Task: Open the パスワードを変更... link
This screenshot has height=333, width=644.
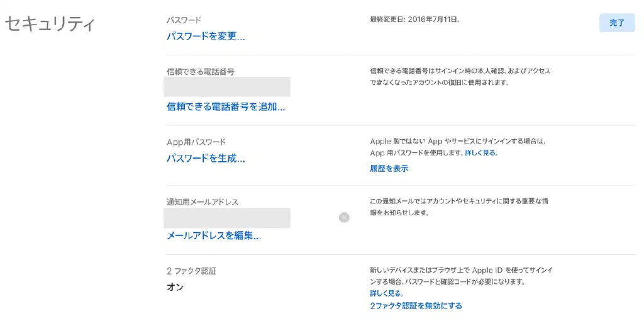Action: point(206,36)
